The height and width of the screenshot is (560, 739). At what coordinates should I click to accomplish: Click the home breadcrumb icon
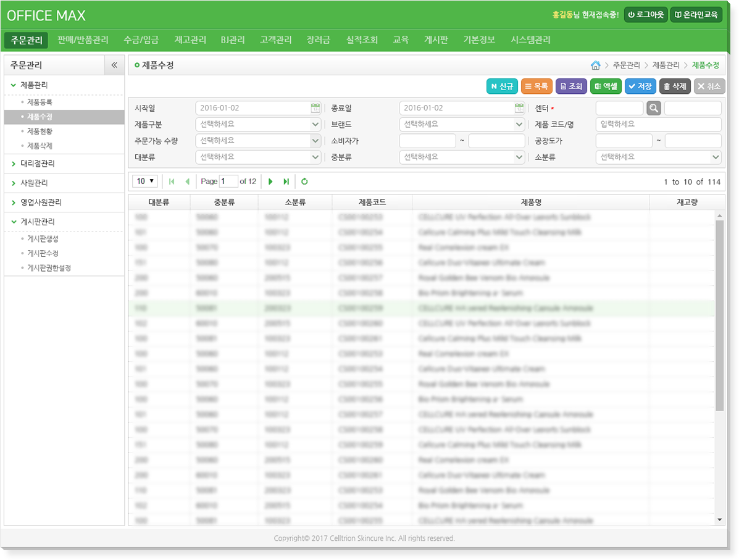(595, 65)
